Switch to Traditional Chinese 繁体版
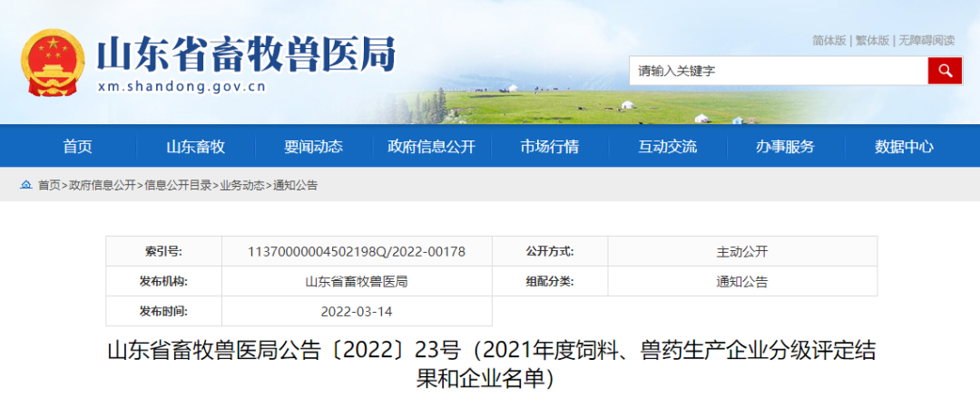The image size is (980, 407). coord(872,41)
